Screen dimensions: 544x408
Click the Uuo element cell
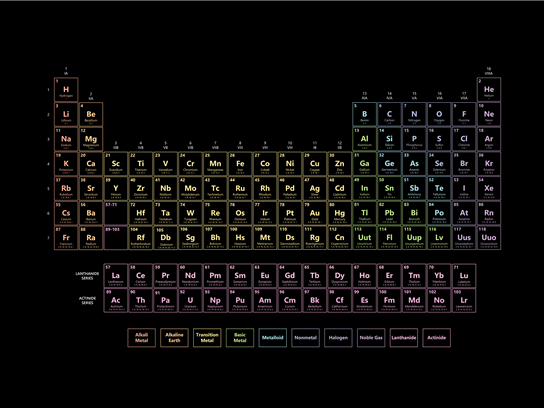489,238
